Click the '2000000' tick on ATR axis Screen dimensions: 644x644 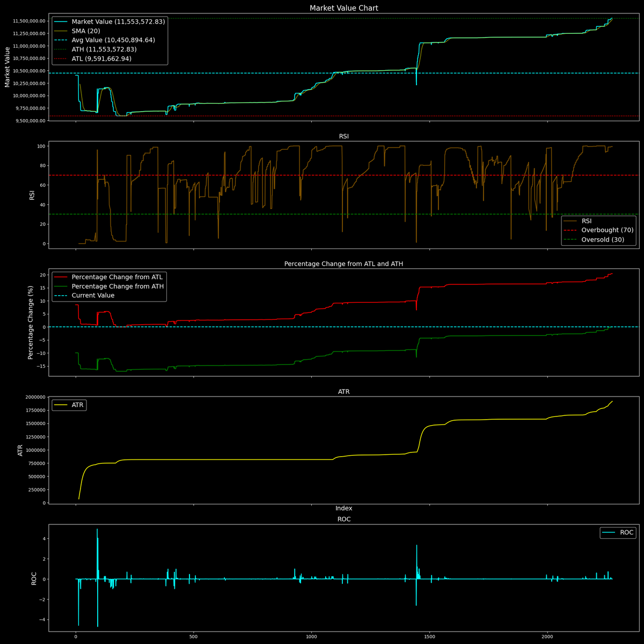pos(35,397)
